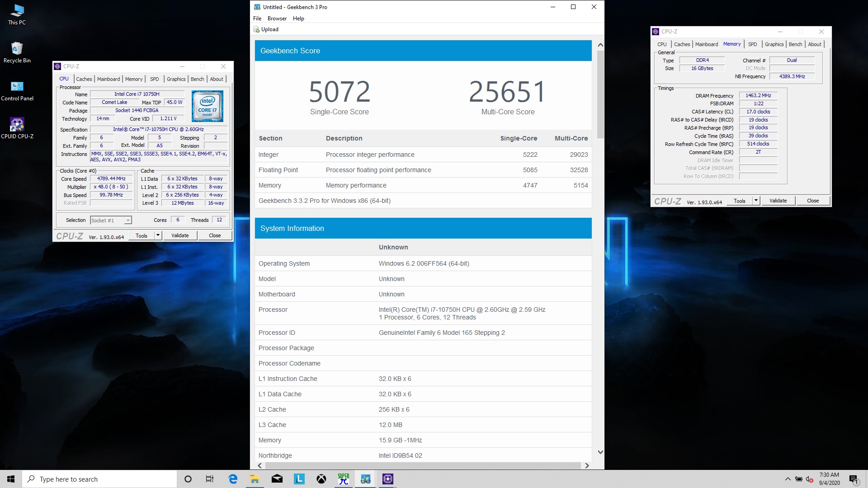Switch to Bench tab in right CPU-Z

click(796, 44)
